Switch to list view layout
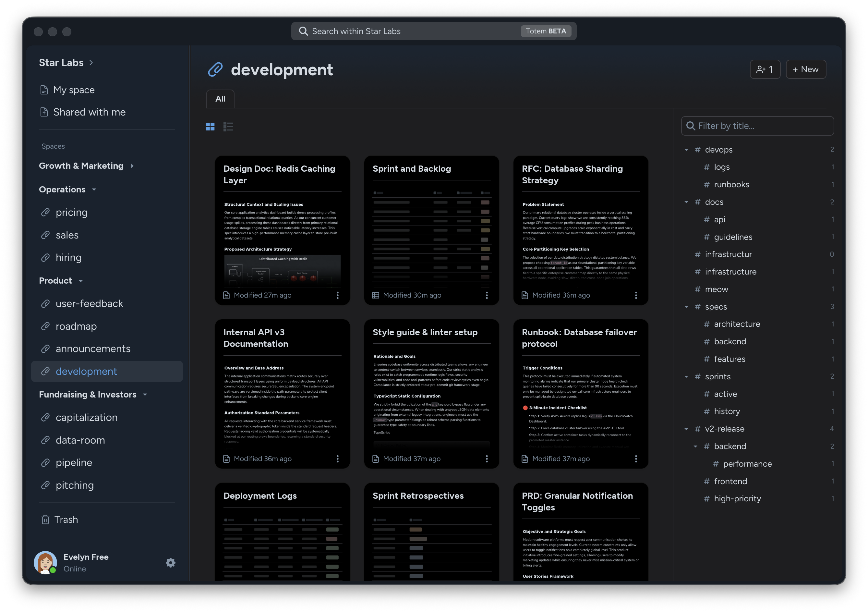 point(228,126)
